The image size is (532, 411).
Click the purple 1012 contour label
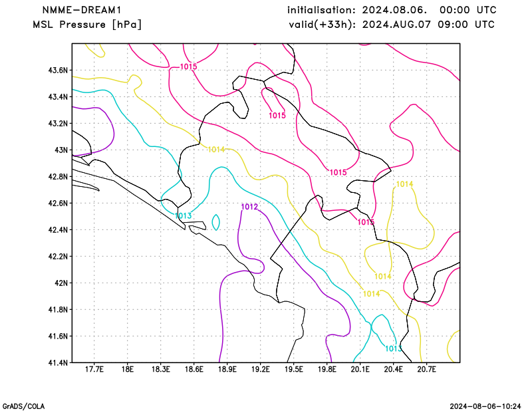click(249, 207)
